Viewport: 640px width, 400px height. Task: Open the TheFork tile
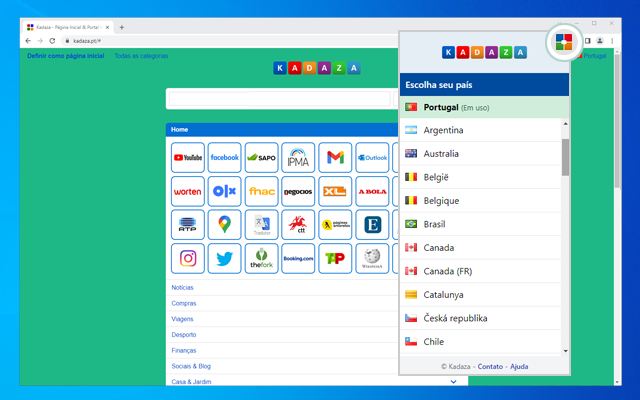point(262,258)
